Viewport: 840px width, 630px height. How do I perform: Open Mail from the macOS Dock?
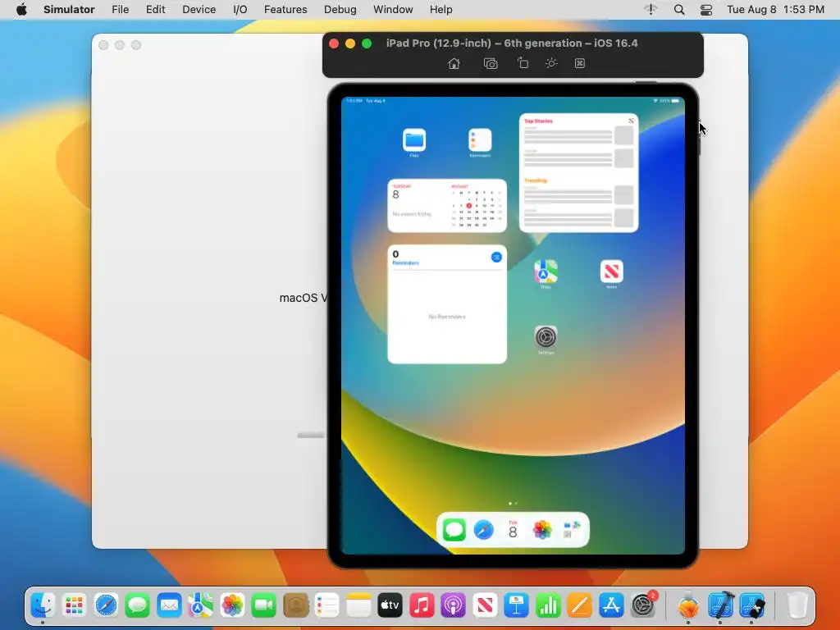tap(169, 606)
